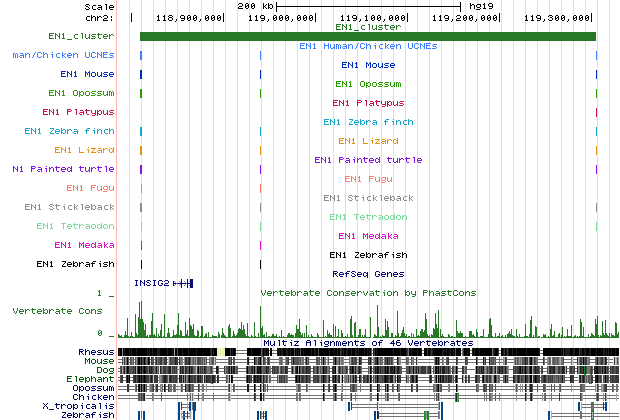Click the Dog alignment row label

coord(103,370)
